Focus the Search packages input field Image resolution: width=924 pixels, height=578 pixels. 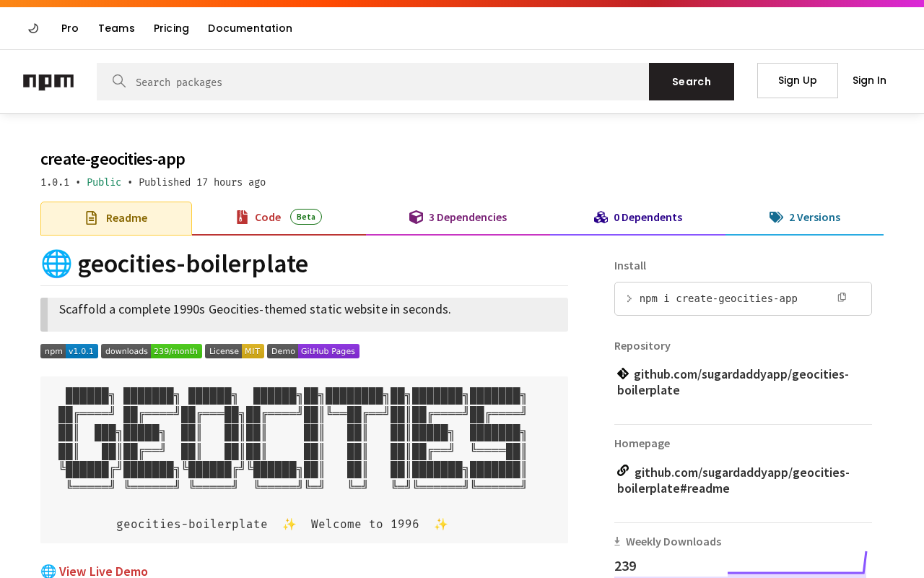390,82
